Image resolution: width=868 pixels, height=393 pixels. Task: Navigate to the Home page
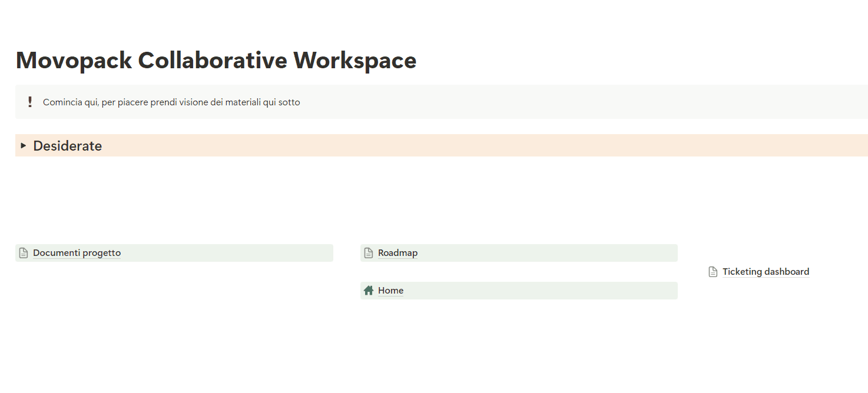[390, 290]
